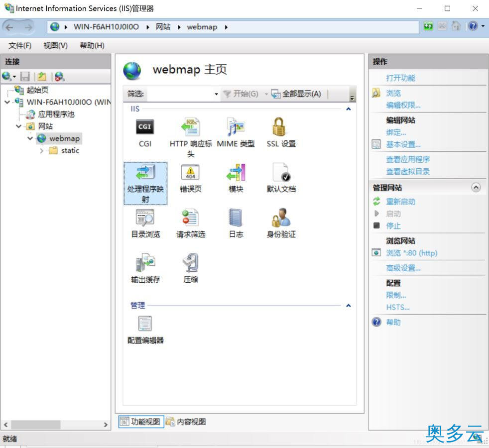Click 绑定... link
Image resolution: width=489 pixels, height=448 pixels.
396,132
